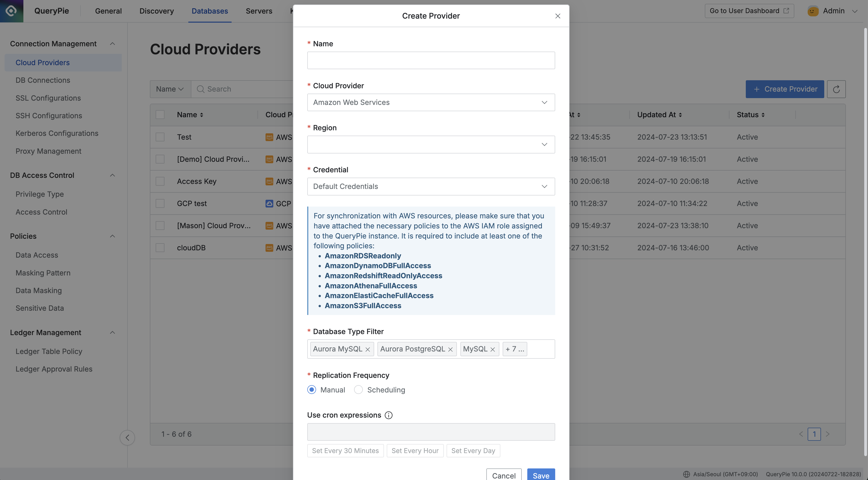The image size is (868, 480).
Task: Check the [Mason] Cloud Prov... row checkbox
Action: [x=160, y=225]
